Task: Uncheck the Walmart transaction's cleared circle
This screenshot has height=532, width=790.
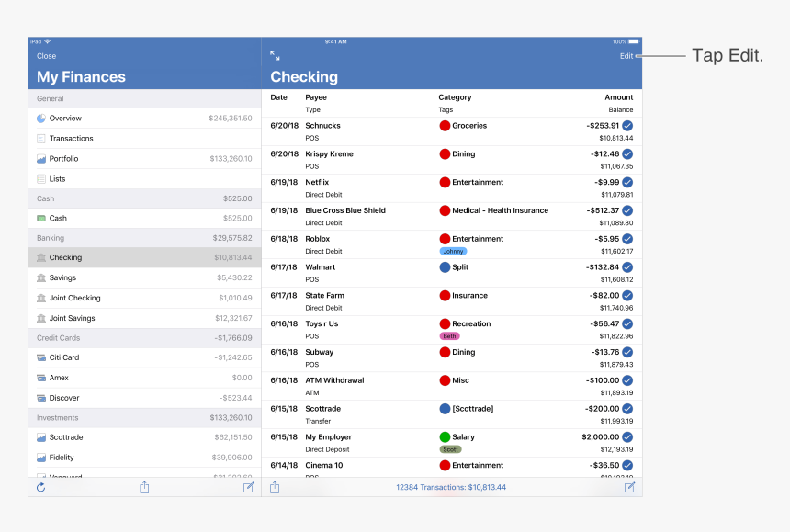Action: (626, 266)
